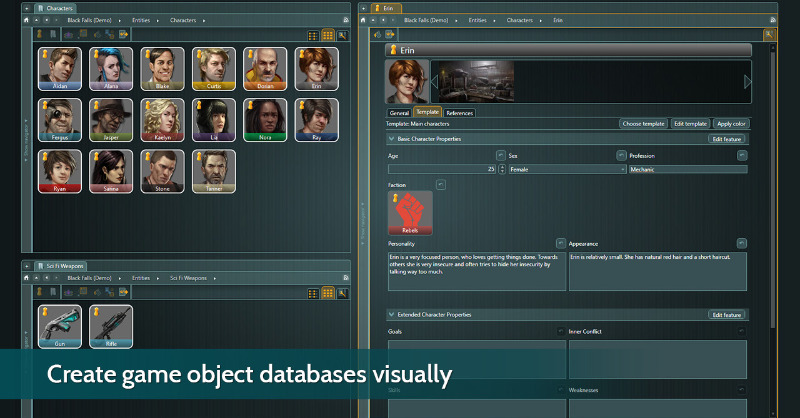Revert the Appearance property text
The width and height of the screenshot is (800, 418).
[x=742, y=243]
